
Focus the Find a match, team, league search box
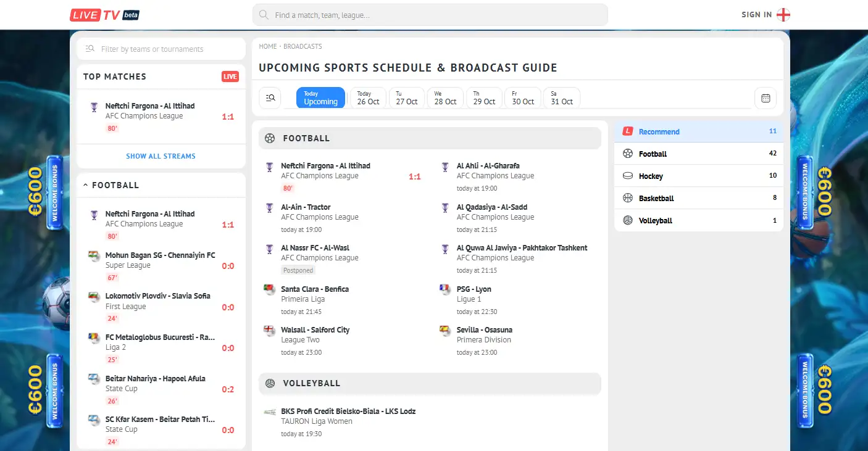(430, 15)
